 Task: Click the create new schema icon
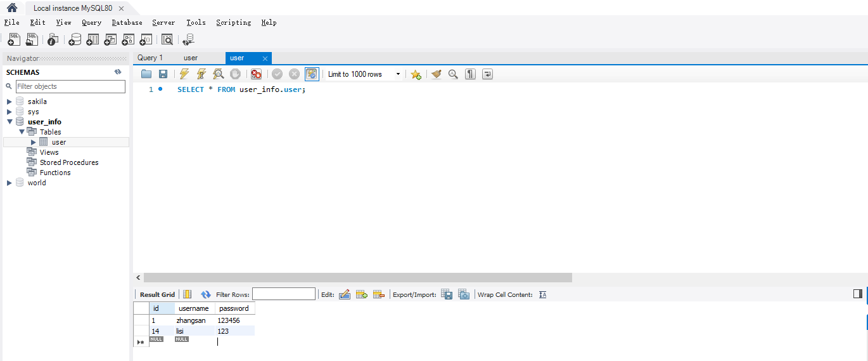pyautogui.click(x=75, y=39)
